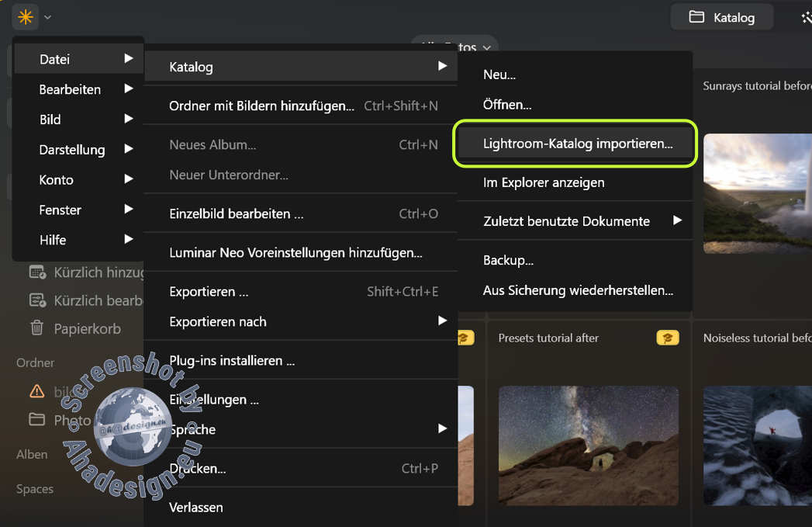Open the Datei menu
Screen dimensions: 812x527
pos(78,59)
